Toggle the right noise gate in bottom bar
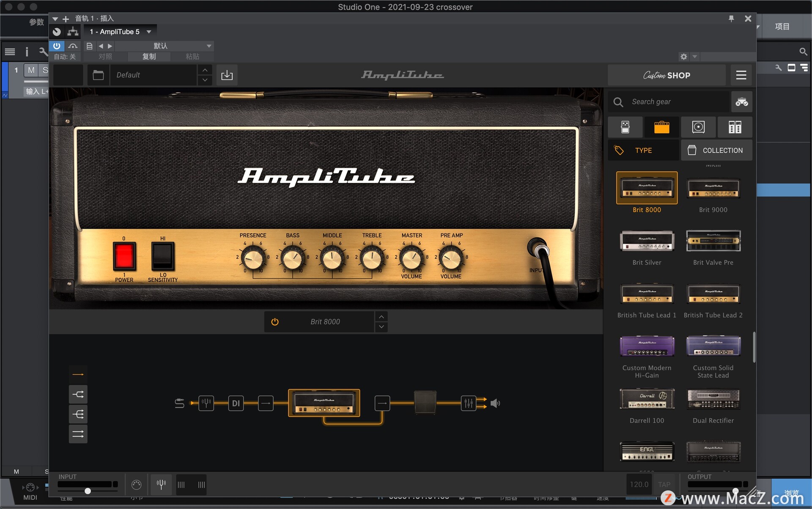The height and width of the screenshot is (509, 812). [x=201, y=485]
